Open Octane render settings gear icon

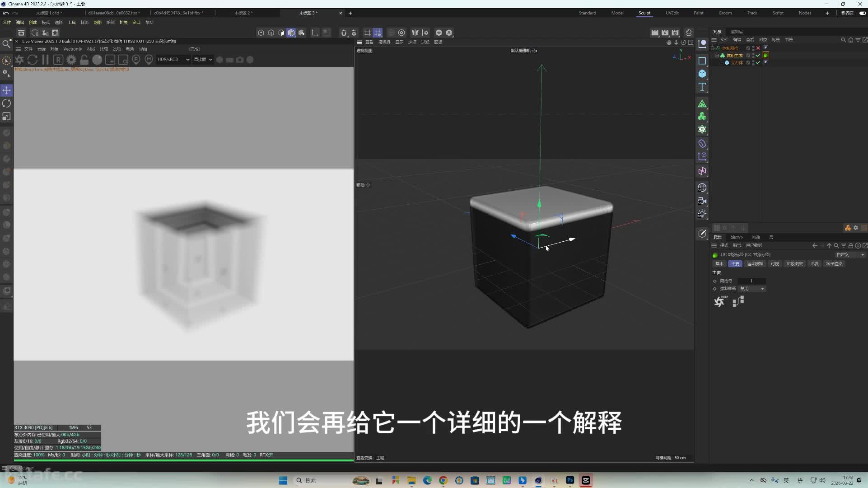[71, 60]
